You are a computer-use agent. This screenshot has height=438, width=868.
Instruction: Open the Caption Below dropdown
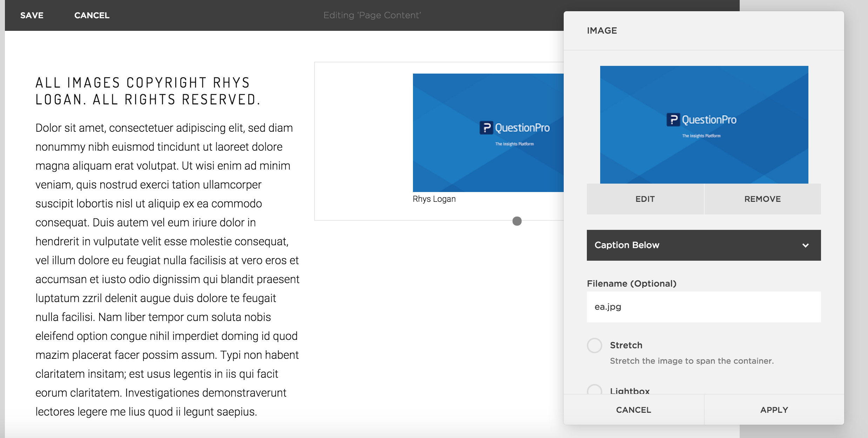[x=704, y=245]
